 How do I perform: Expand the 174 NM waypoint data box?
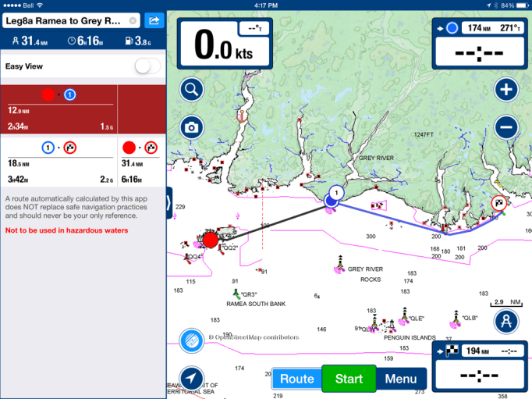(x=477, y=46)
